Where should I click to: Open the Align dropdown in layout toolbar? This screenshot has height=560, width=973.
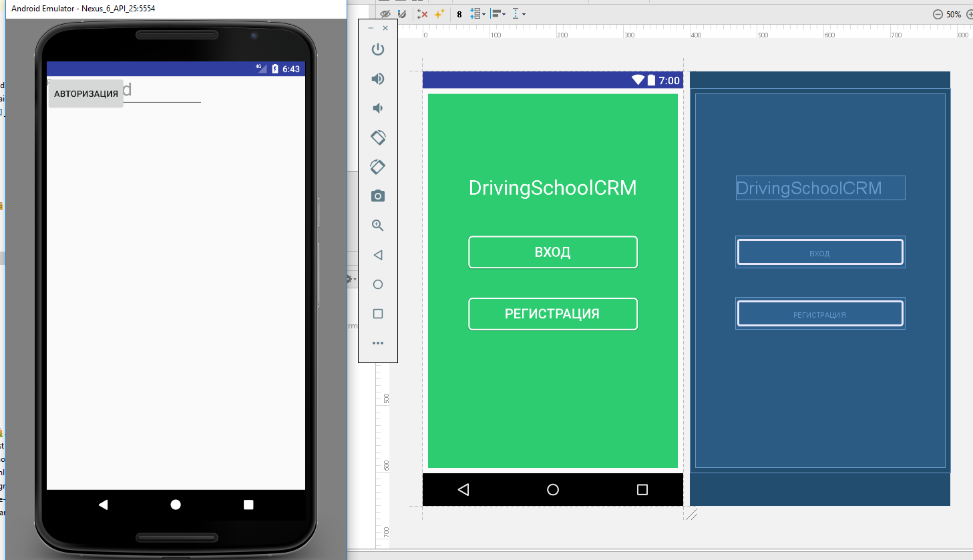coord(498,13)
